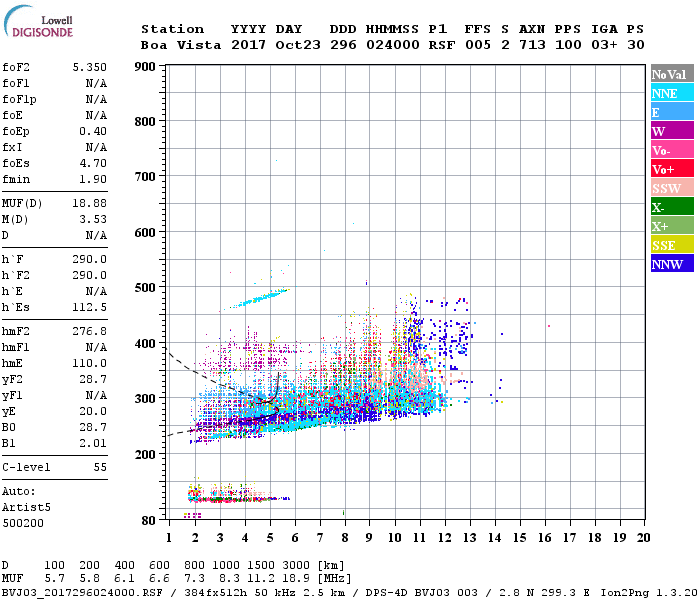Click the SSW salmon legend swatch
Screen dimensions: 700x600
coord(672,188)
